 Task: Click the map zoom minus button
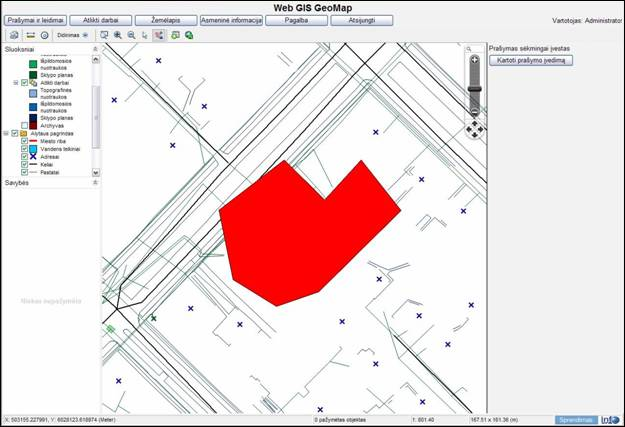click(x=474, y=112)
